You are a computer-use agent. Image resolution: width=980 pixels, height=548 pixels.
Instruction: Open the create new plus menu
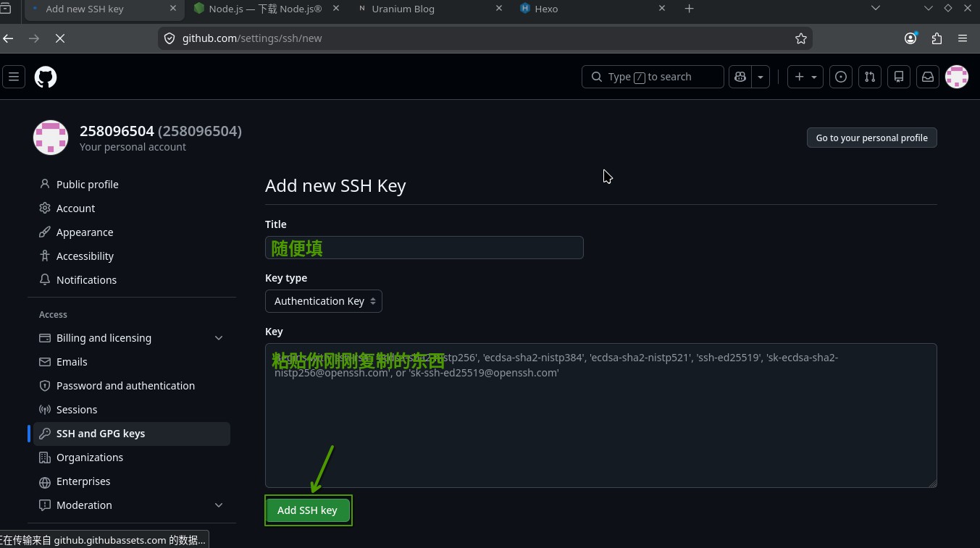(805, 77)
